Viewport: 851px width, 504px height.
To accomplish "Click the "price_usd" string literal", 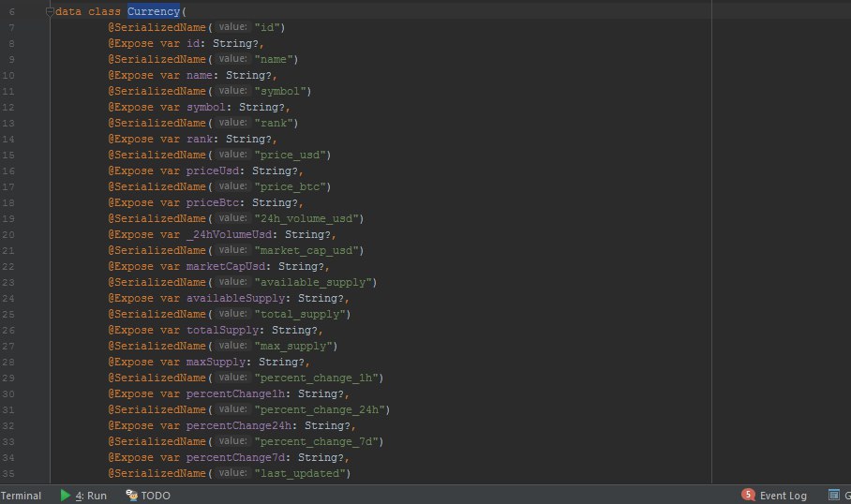I will (x=290, y=156).
